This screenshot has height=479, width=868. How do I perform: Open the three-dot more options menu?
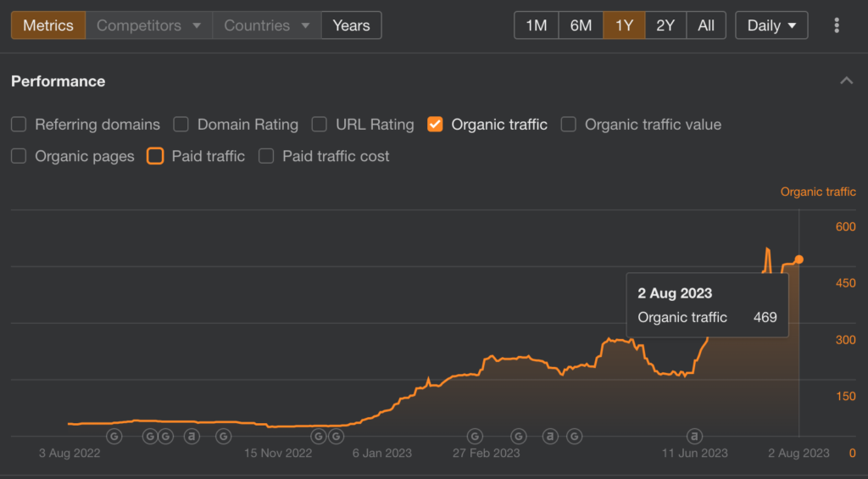837,25
